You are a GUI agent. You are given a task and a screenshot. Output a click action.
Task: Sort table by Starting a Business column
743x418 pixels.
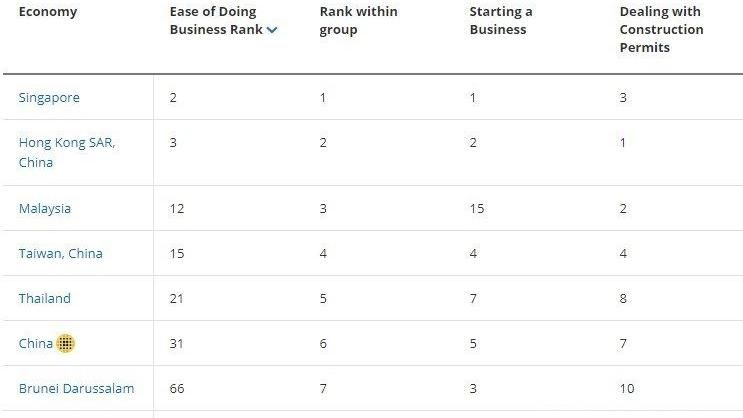coord(501,20)
